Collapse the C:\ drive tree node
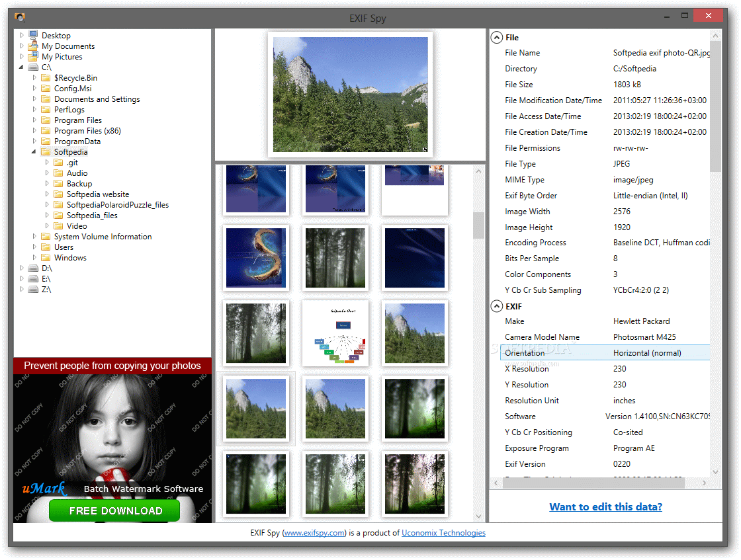 click(21, 67)
